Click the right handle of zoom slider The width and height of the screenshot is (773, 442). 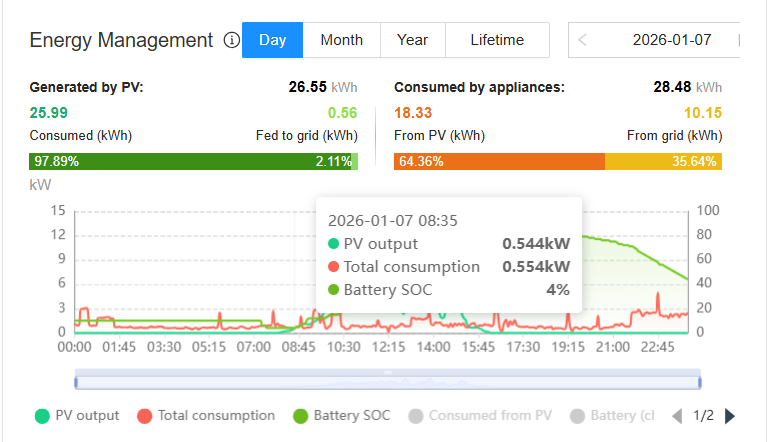point(700,381)
